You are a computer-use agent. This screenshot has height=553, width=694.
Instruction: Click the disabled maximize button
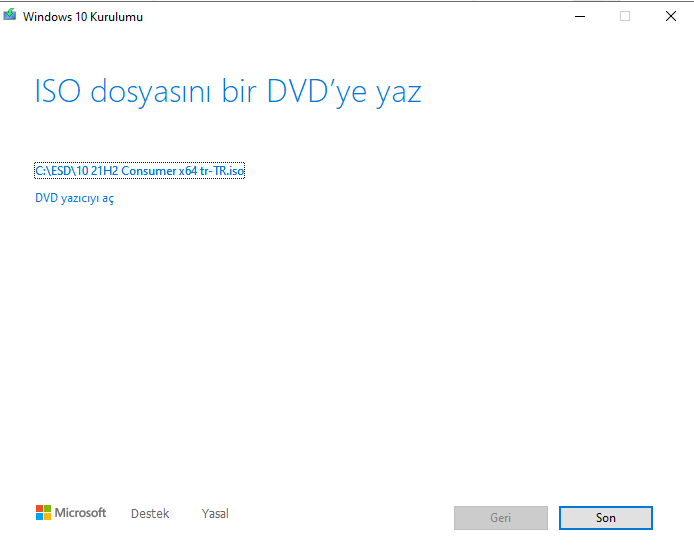[x=625, y=16]
